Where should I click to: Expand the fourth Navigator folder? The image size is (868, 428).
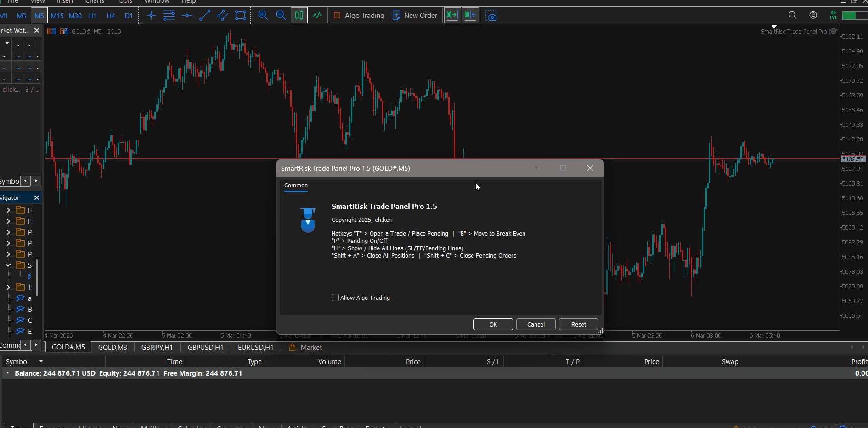8,243
